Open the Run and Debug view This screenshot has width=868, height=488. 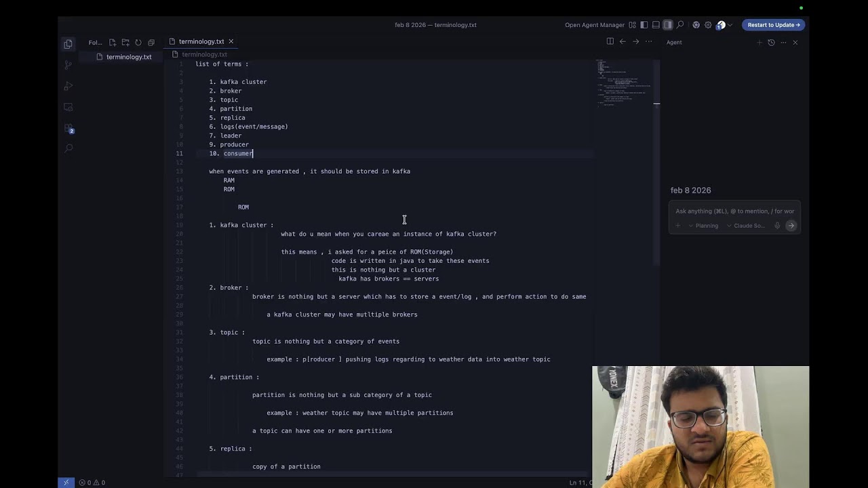[x=68, y=86]
